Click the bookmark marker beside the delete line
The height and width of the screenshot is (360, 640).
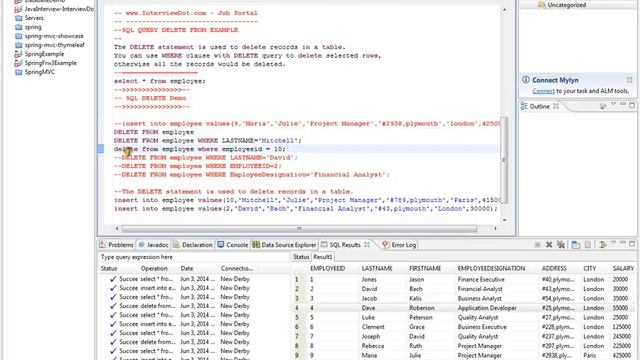point(101,149)
